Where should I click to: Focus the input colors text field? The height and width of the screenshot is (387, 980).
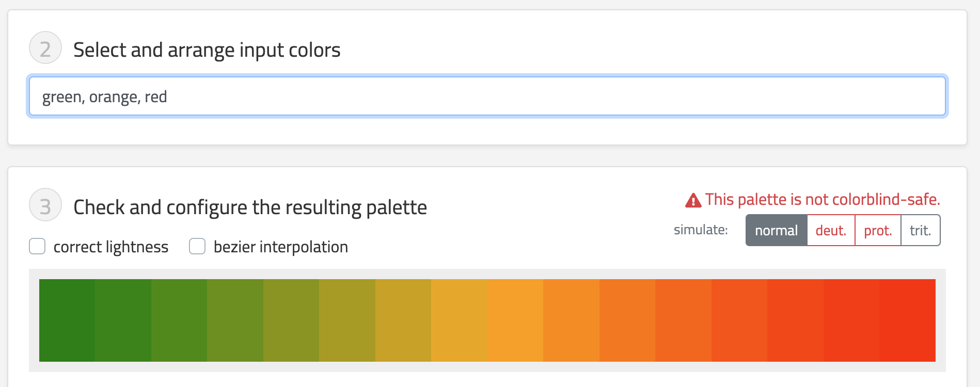click(x=487, y=96)
